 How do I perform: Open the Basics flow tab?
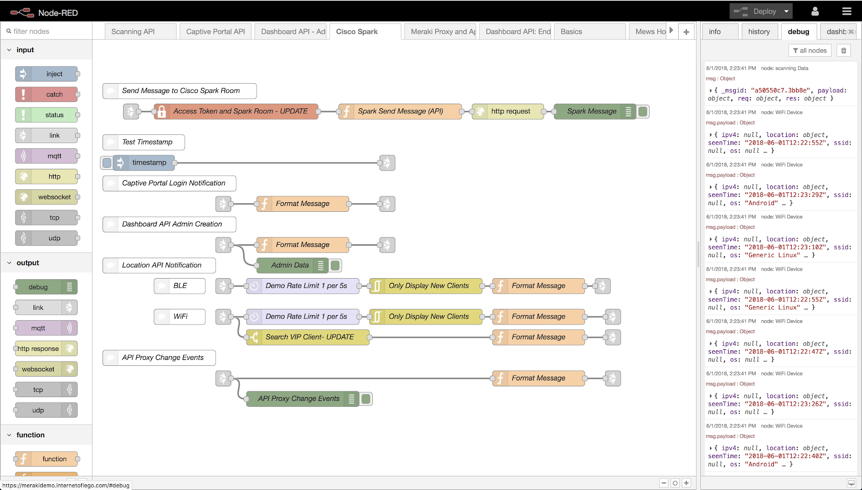pos(590,32)
